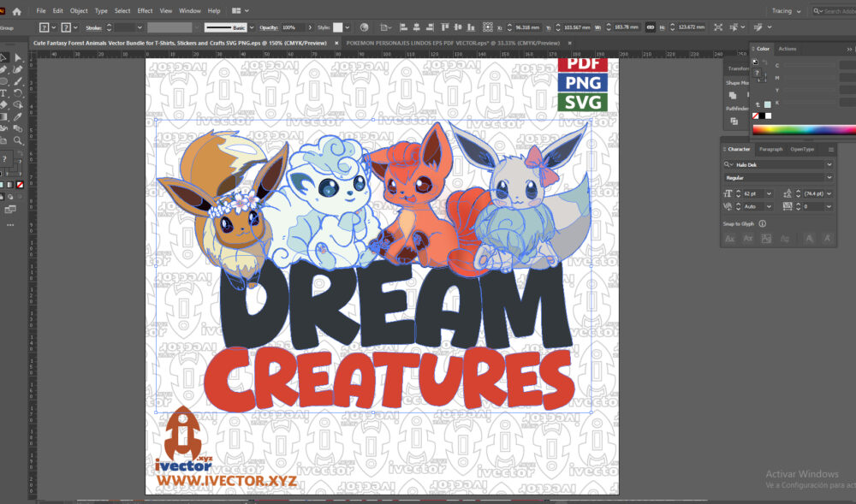Pick the black swatch in Color panel
The image size is (856, 504).
762,116
